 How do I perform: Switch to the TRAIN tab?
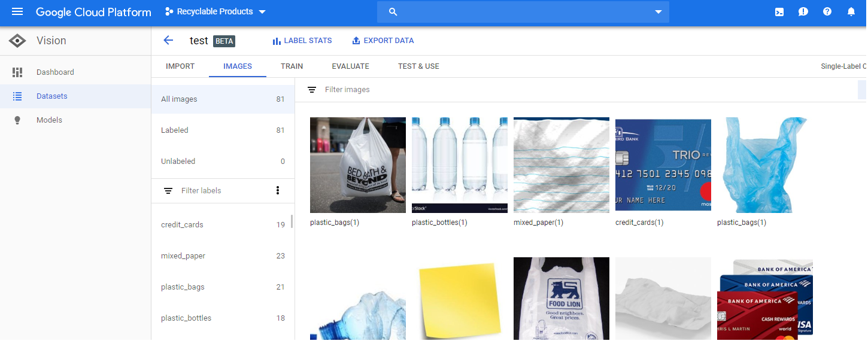292,66
